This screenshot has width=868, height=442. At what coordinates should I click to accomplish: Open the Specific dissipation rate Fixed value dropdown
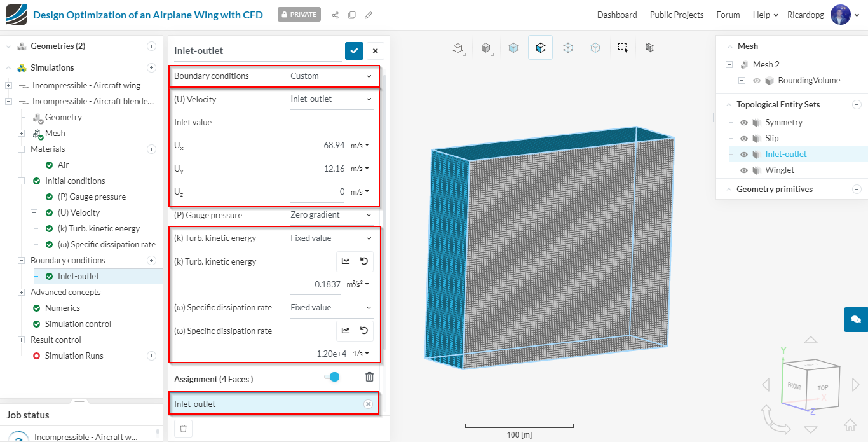[332, 307]
